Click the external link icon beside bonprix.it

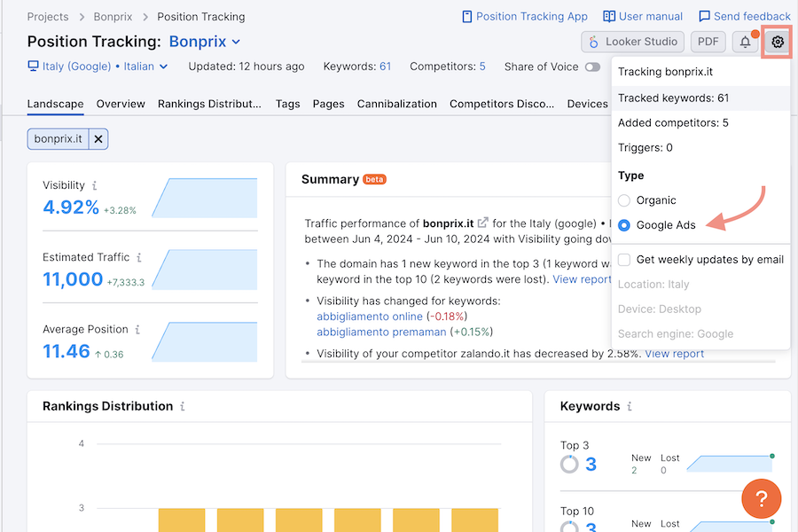483,223
